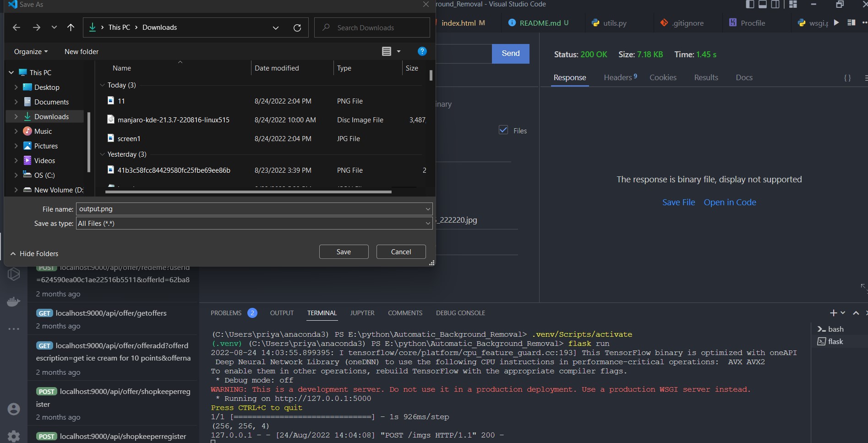Run the active Python file
The image size is (868, 443).
pos(837,22)
